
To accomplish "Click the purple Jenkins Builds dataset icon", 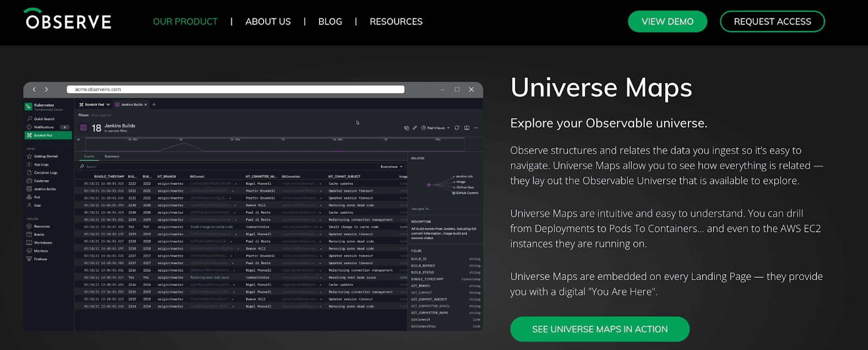I will tap(84, 128).
